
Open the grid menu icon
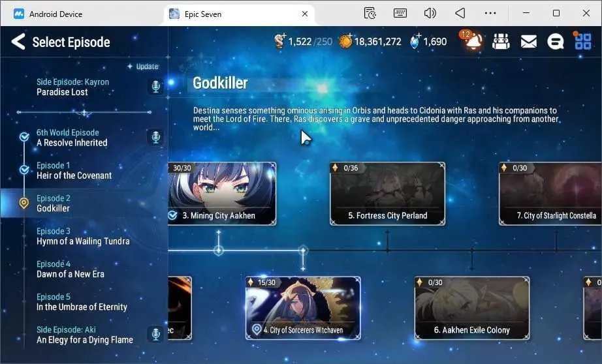[x=583, y=42]
